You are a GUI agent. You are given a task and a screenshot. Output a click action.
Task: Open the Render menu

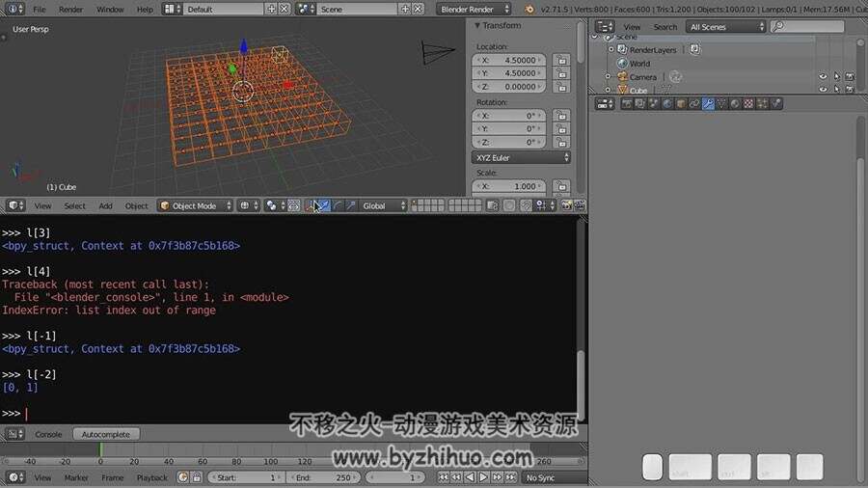point(70,10)
